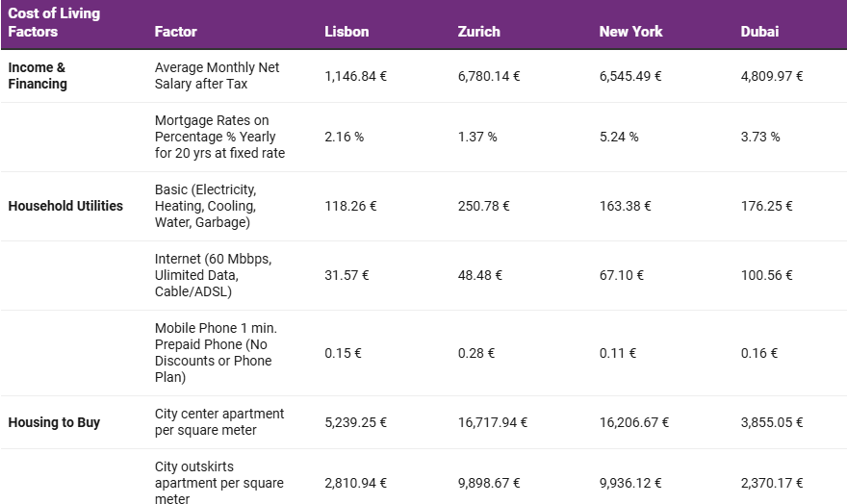Click New York's outskirts price 9,936.12 €

tap(629, 483)
